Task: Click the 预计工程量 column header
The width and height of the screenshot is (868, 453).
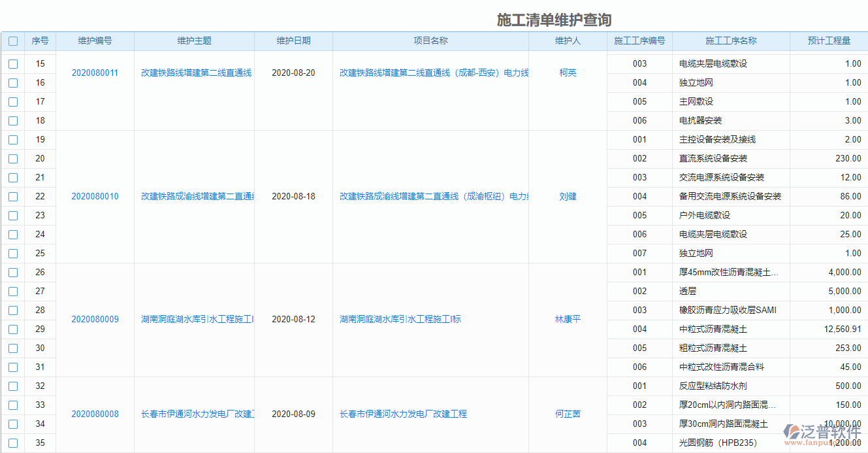Action: pyautogui.click(x=828, y=41)
